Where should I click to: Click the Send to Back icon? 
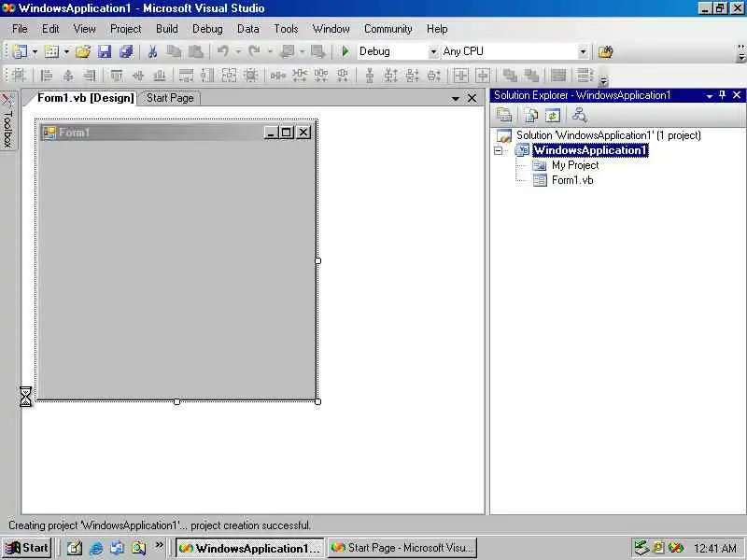coord(531,76)
